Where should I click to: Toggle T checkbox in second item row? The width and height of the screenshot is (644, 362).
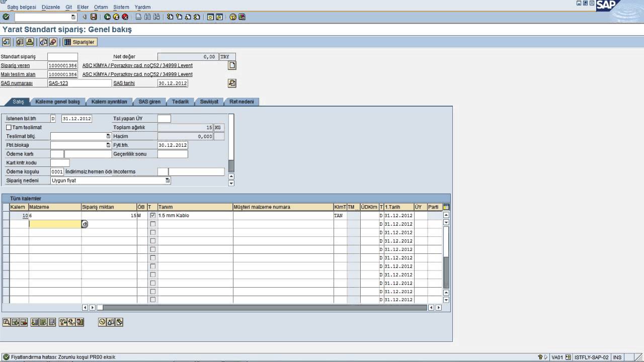[x=153, y=224]
